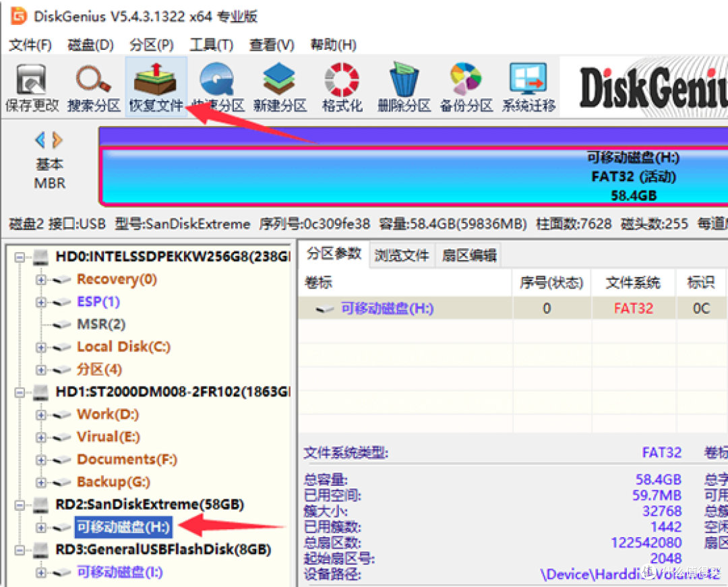The image size is (728, 587).
Task: Go to previous disk with left arrow
Action: pyautogui.click(x=41, y=140)
